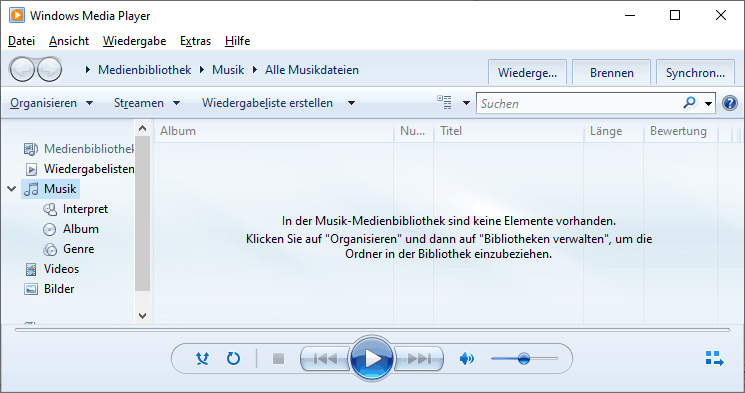
Task: Click the Musik note icon
Action: (x=31, y=189)
